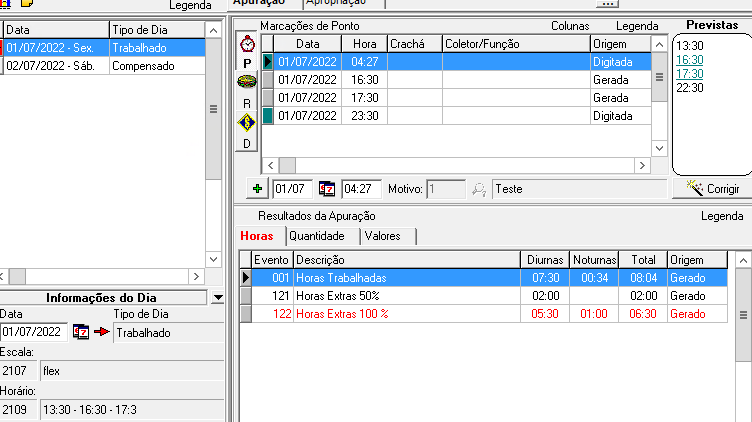Click the 16:30 link in Previstas
Viewport: 752px width, 422px height.
click(x=689, y=60)
